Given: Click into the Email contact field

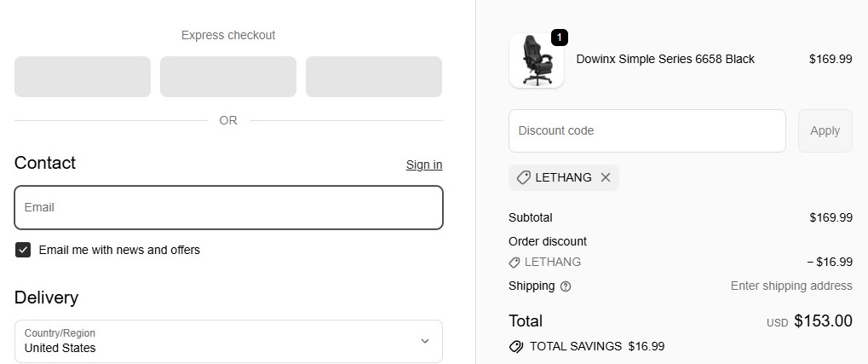Looking at the screenshot, I should coord(228,207).
